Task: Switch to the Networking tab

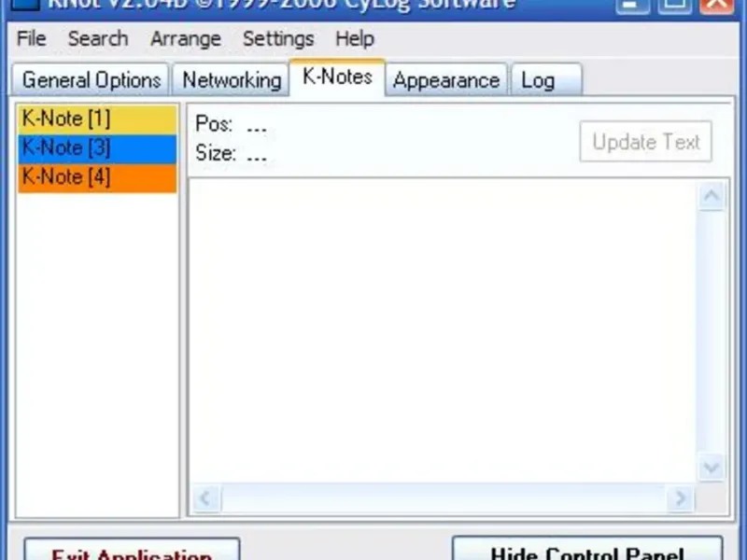Action: [232, 79]
